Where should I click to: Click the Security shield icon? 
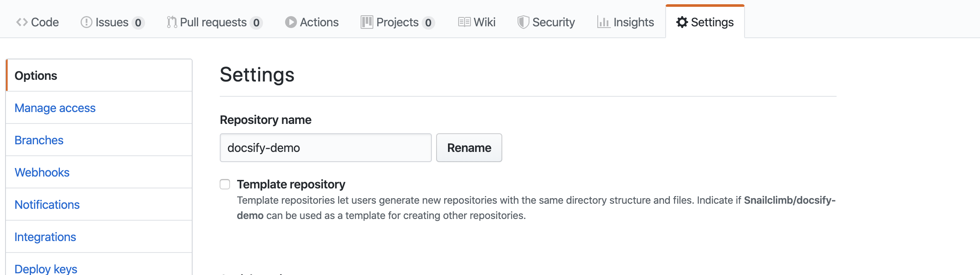pyautogui.click(x=523, y=22)
